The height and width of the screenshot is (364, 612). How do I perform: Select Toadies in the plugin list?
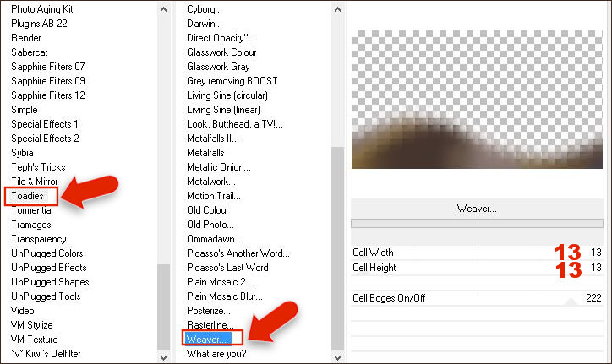click(28, 196)
